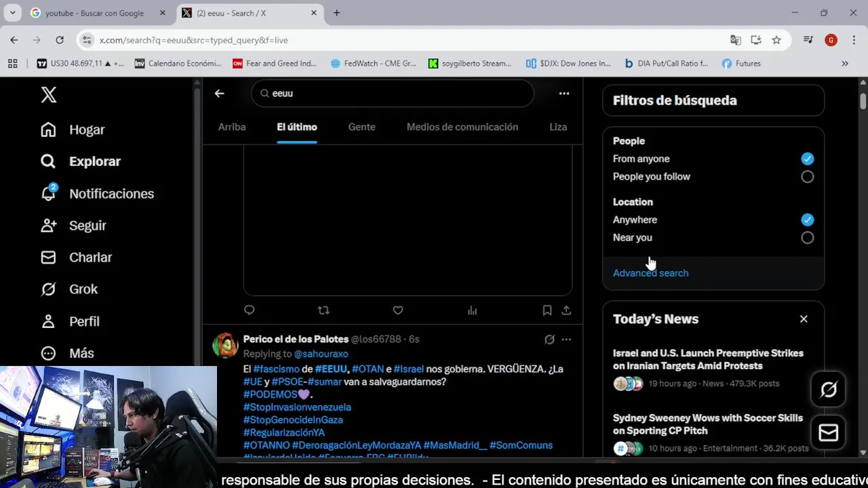Image resolution: width=868 pixels, height=488 pixels.
Task: Open Futures bookmark
Action: coord(741,63)
